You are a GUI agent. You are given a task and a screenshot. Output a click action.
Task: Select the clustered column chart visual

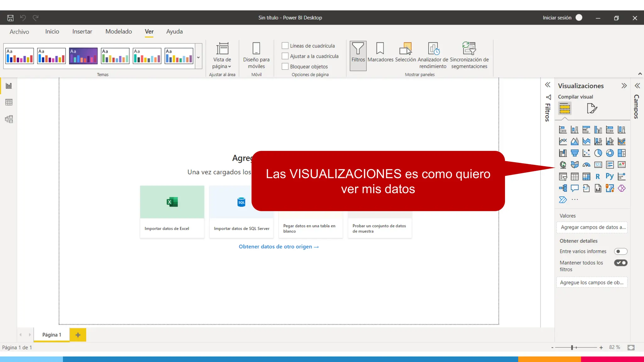[598, 129]
